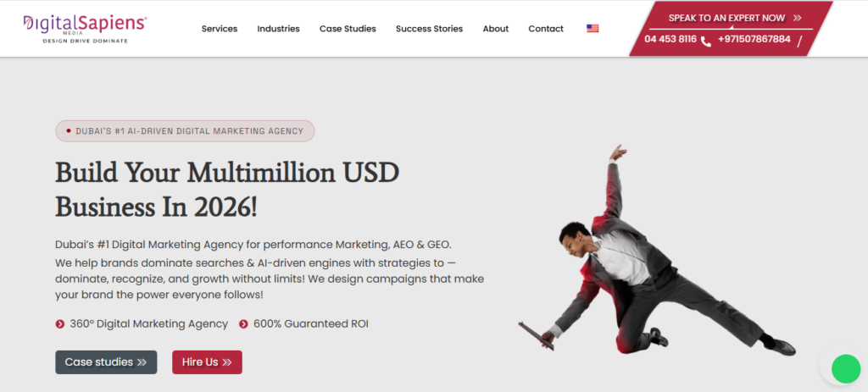This screenshot has width=868, height=392.
Task: Open the Services menu
Action: (220, 29)
